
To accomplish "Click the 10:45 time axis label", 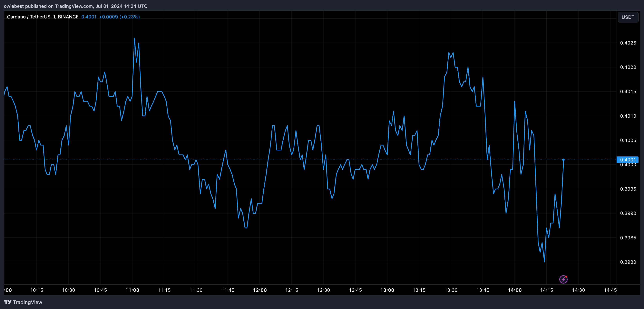I will pos(101,290).
